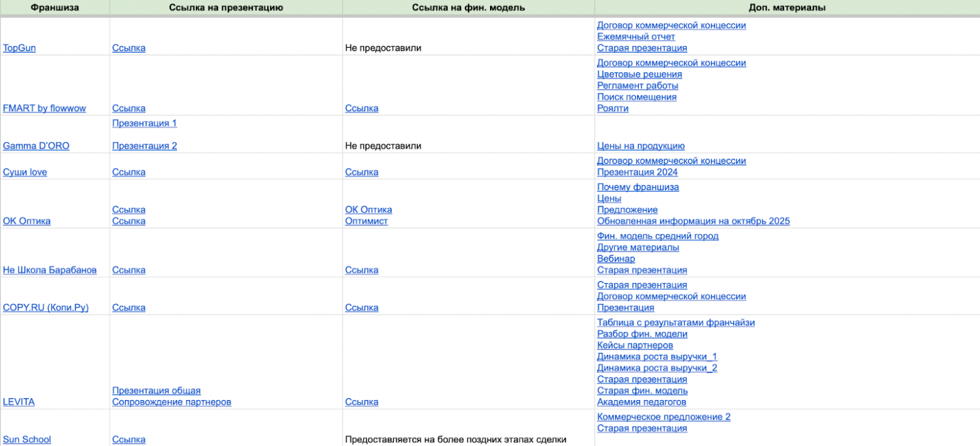Open Обновленная информация на октябрь 2025
The image size is (980, 446).
(x=693, y=222)
